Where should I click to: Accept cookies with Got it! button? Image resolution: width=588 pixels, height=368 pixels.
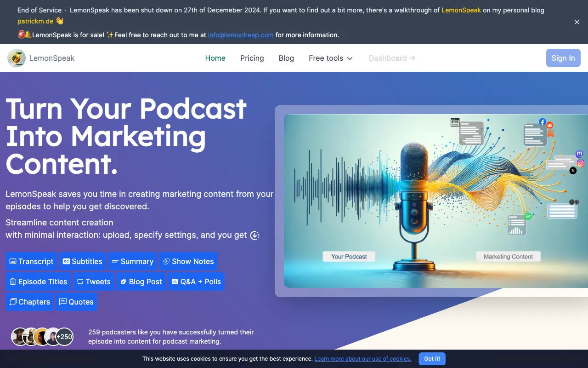pyautogui.click(x=432, y=359)
